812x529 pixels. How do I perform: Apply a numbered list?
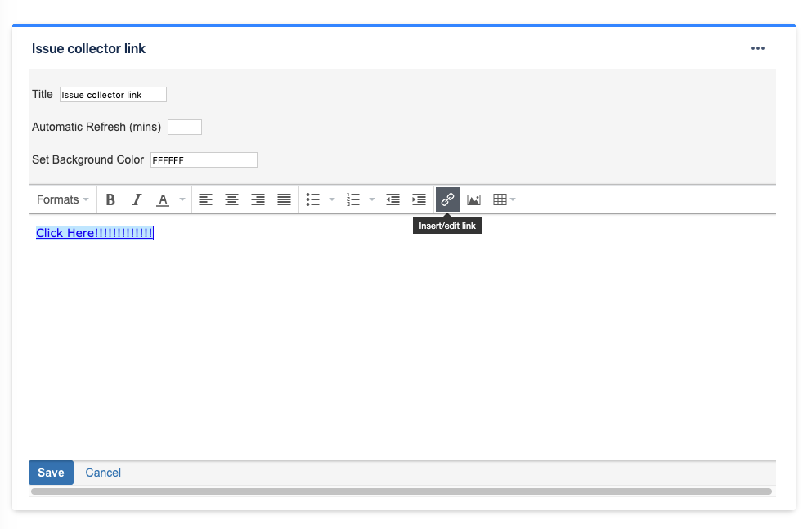click(x=353, y=199)
